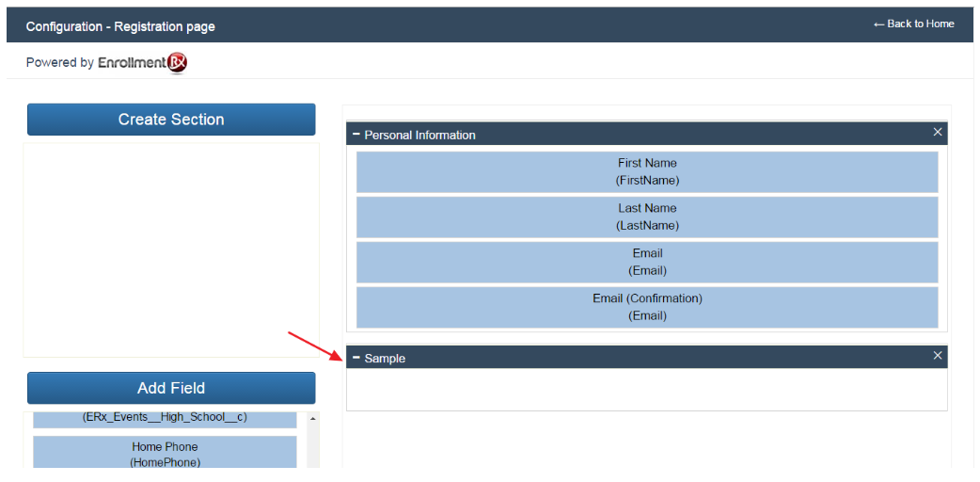This screenshot has width=980, height=482.
Task: Click the Configuration - Registration page title
Action: coord(120,26)
